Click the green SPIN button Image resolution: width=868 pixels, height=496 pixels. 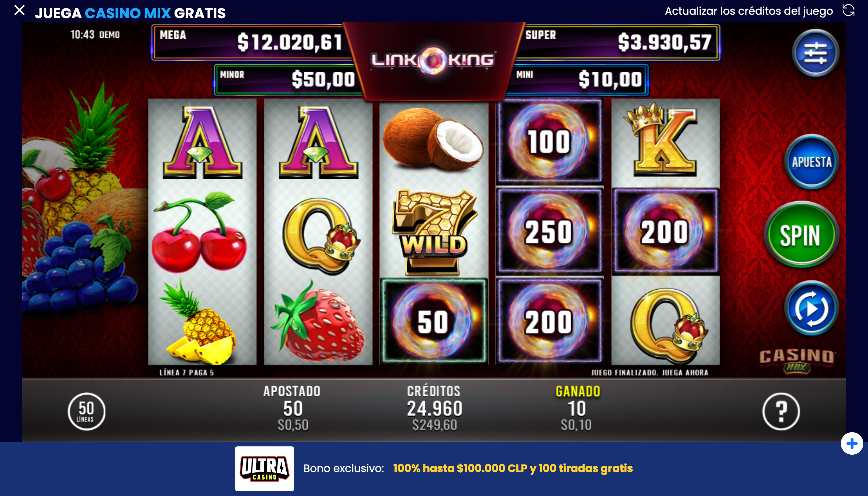click(801, 235)
